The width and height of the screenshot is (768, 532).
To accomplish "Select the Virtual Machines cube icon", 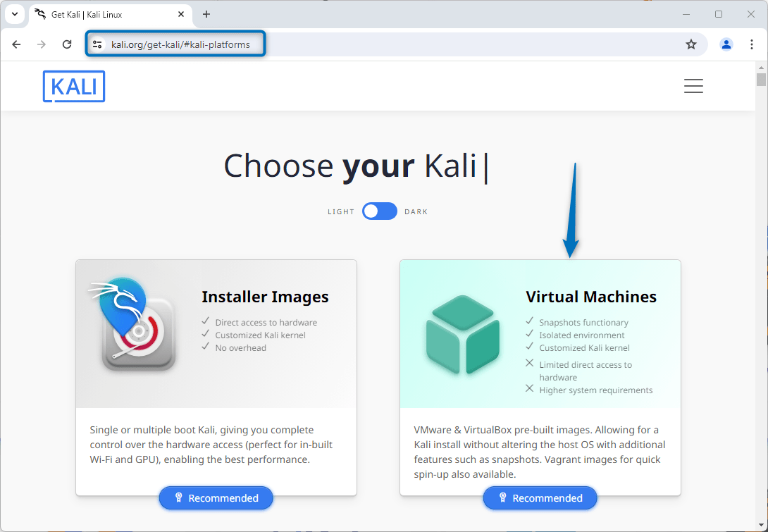I will pos(463,336).
